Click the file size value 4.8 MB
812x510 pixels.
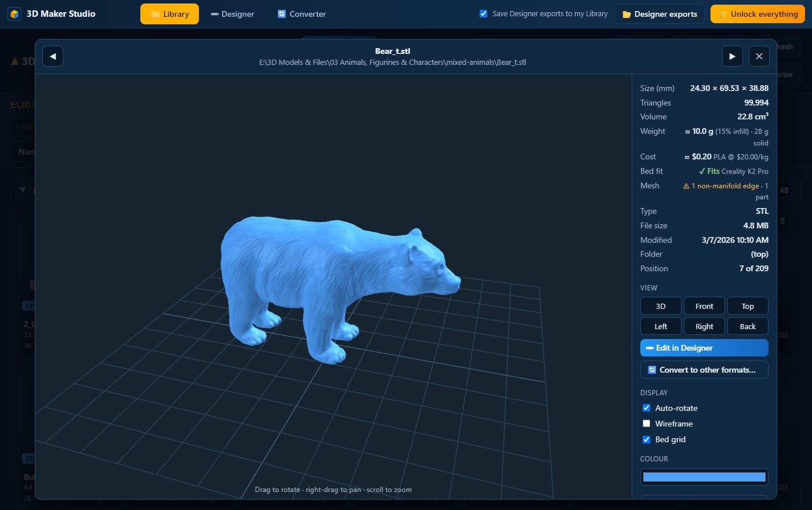pos(756,225)
